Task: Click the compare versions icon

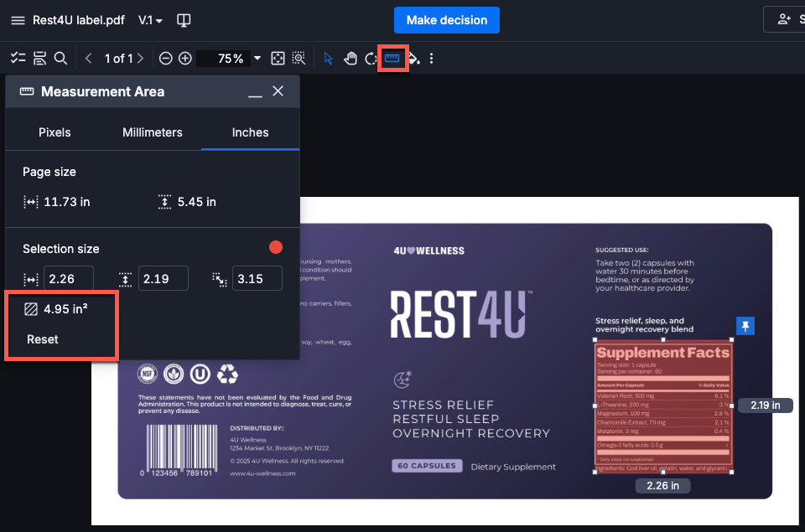Action: pos(184,20)
